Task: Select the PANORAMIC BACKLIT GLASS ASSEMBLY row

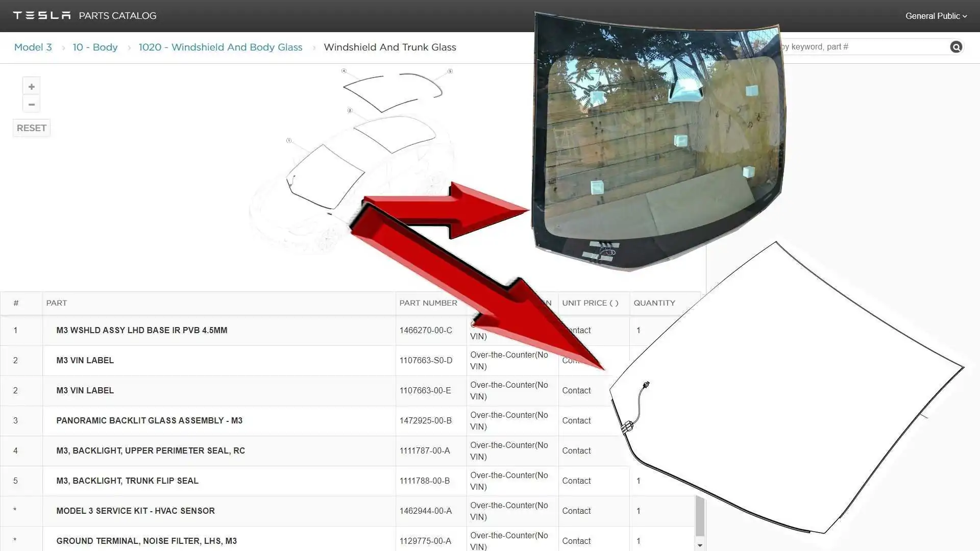Action: click(x=149, y=420)
